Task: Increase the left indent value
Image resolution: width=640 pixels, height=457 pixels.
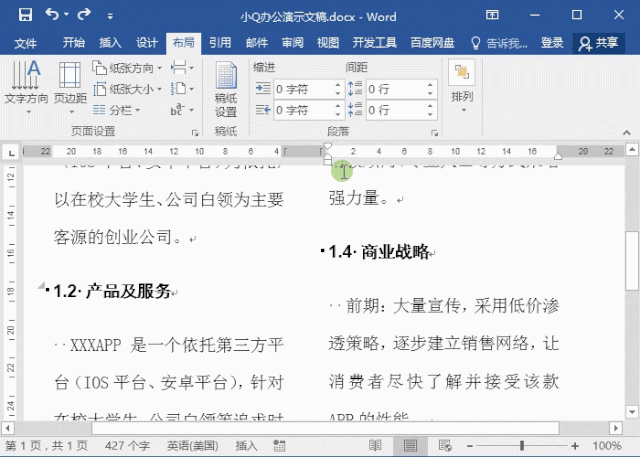Action: (x=338, y=85)
